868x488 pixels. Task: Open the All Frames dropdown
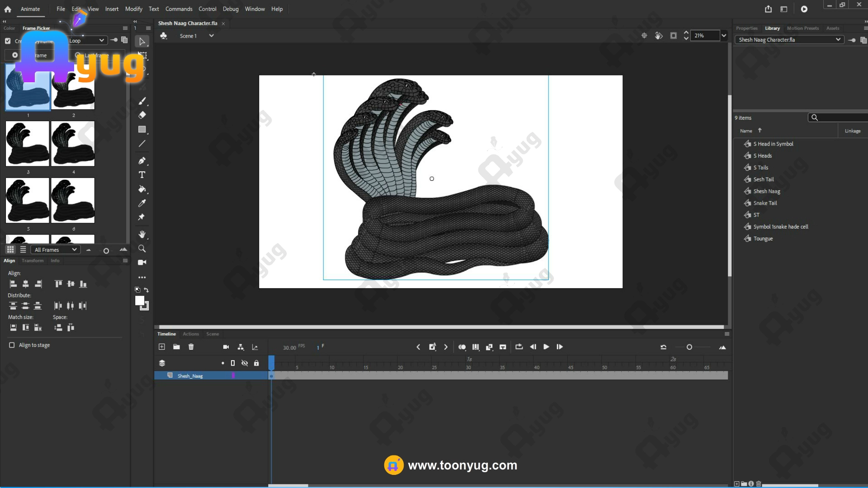(55, 250)
